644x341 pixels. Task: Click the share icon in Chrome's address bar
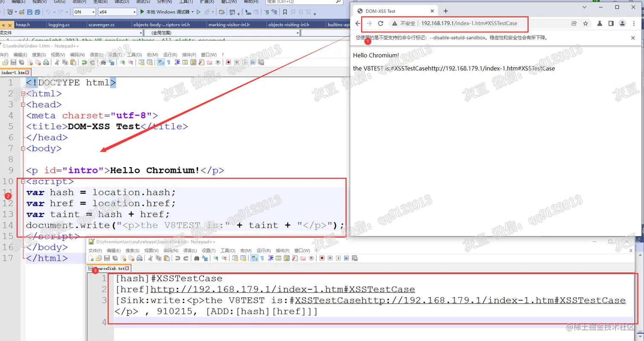pos(574,23)
